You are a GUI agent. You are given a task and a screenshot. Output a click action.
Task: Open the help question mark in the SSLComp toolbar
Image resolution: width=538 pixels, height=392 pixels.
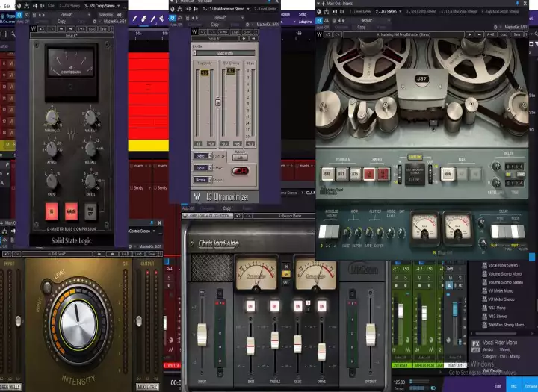point(111,29)
